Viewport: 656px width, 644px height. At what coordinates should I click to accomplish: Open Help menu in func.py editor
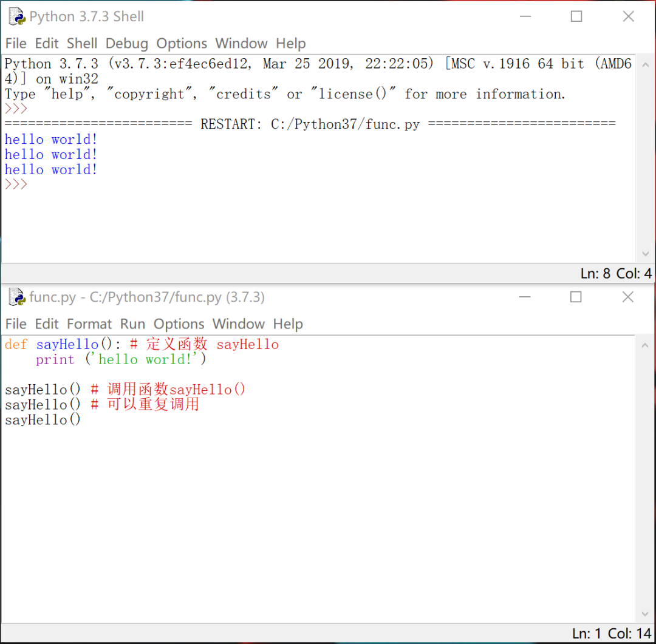tap(288, 324)
